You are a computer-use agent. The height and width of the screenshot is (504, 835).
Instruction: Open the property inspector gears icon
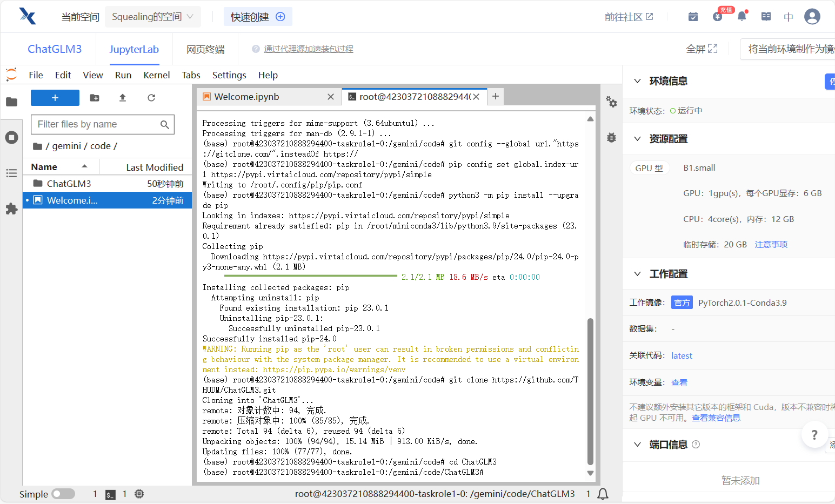(611, 102)
